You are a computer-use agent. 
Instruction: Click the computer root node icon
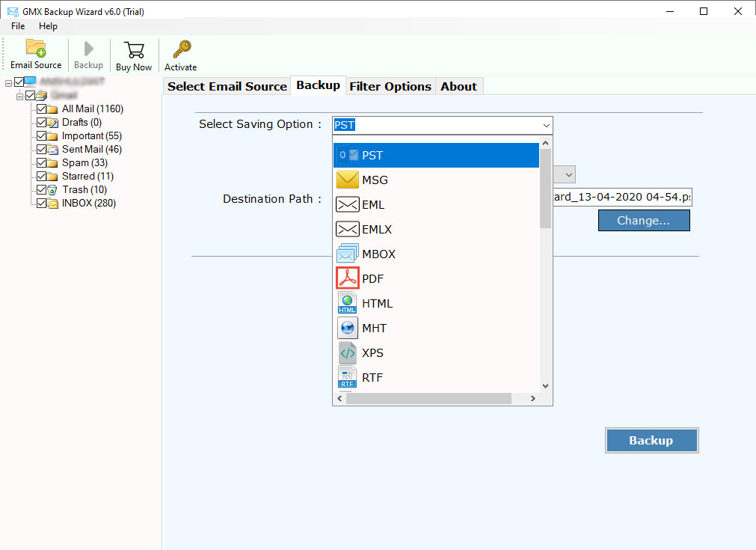point(30,81)
